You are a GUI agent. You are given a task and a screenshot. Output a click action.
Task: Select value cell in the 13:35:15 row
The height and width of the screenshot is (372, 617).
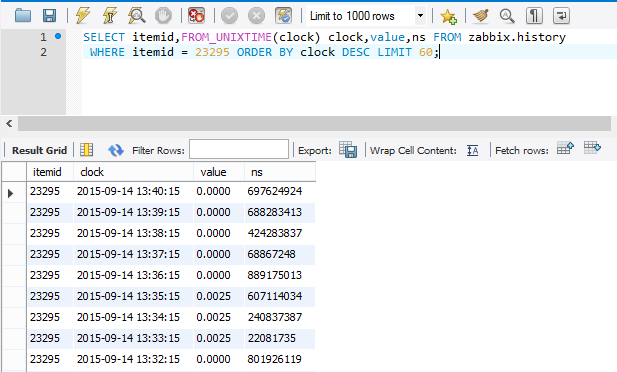219,296
